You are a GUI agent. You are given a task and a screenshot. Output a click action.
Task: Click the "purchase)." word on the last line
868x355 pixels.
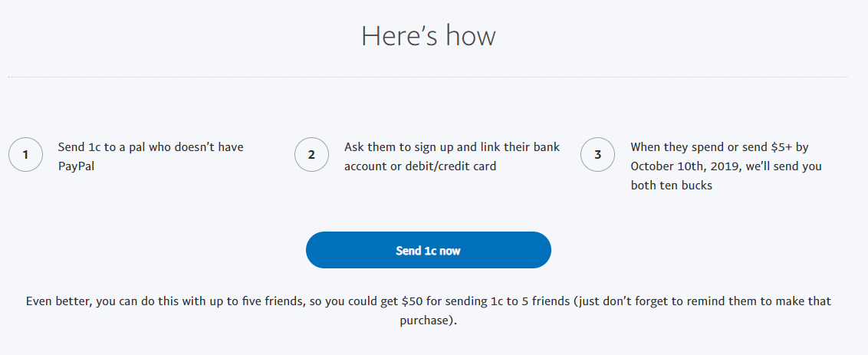(x=429, y=321)
